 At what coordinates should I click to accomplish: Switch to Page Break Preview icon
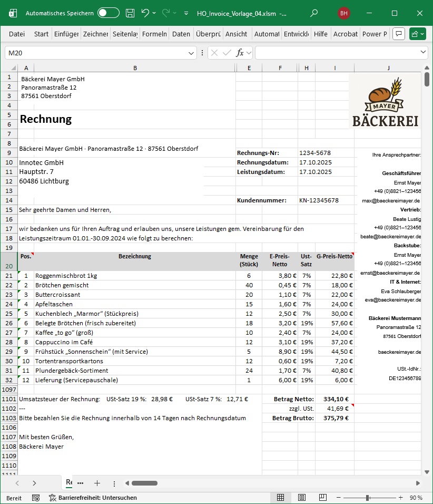point(322,498)
